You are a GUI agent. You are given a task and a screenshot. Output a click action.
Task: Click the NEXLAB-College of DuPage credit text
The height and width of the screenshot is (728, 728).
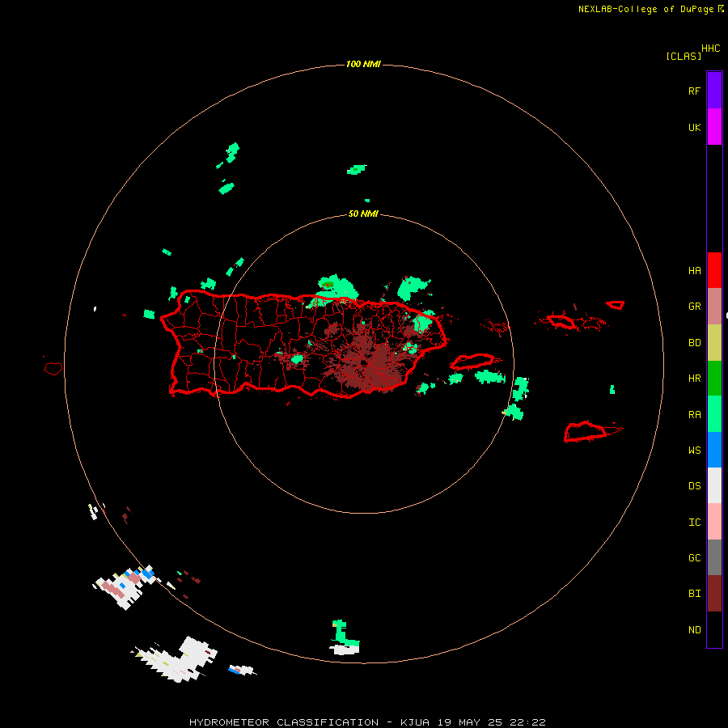pyautogui.click(x=648, y=9)
